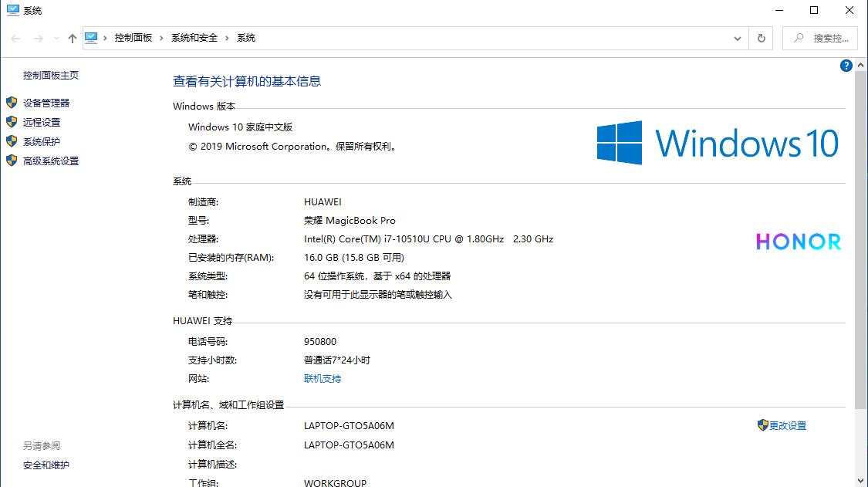The image size is (868, 487).
Task: Click the blue help question mark icon
Action: tap(846, 66)
